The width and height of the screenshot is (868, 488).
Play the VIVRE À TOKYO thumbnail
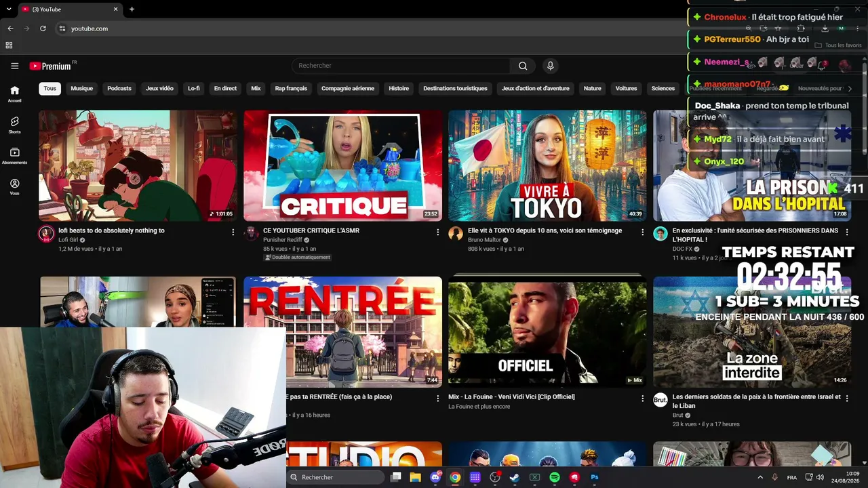[547, 165]
